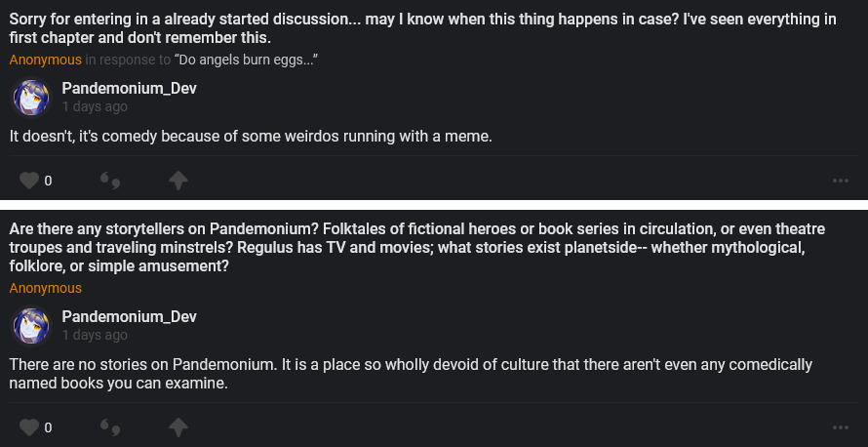The image size is (868, 447).
Task: Open the second answer's '1 days ago' timestamp
Action: point(95,335)
